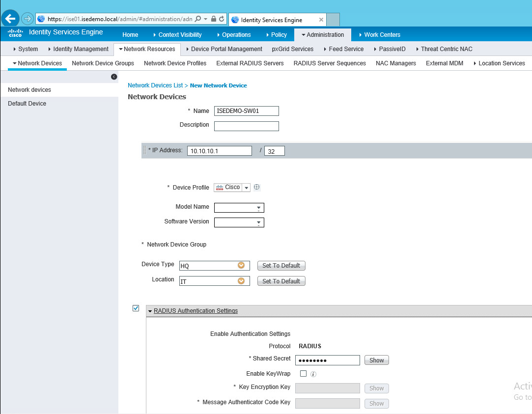Screen dimensions: 532x414
Task: Click the IP Address input field
Action: coord(220,151)
